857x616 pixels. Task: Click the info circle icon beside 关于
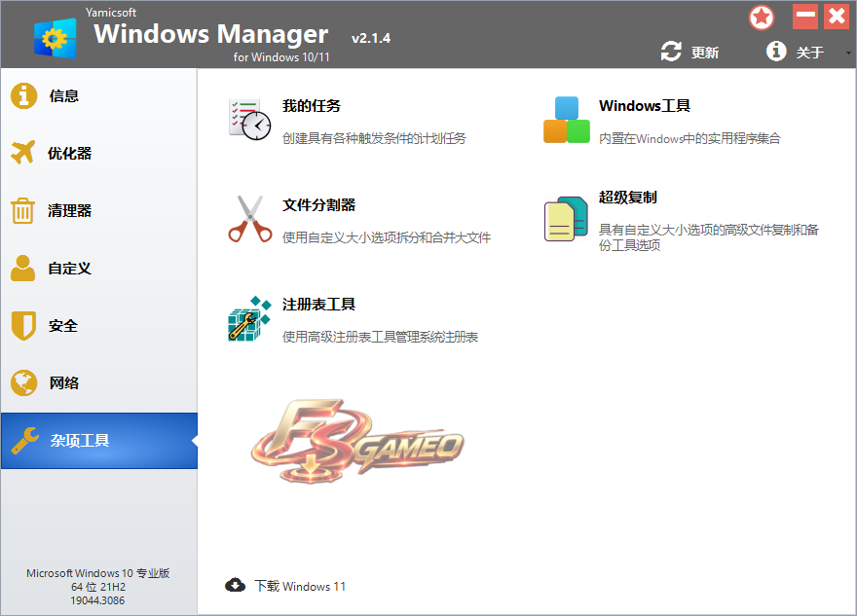(776, 51)
